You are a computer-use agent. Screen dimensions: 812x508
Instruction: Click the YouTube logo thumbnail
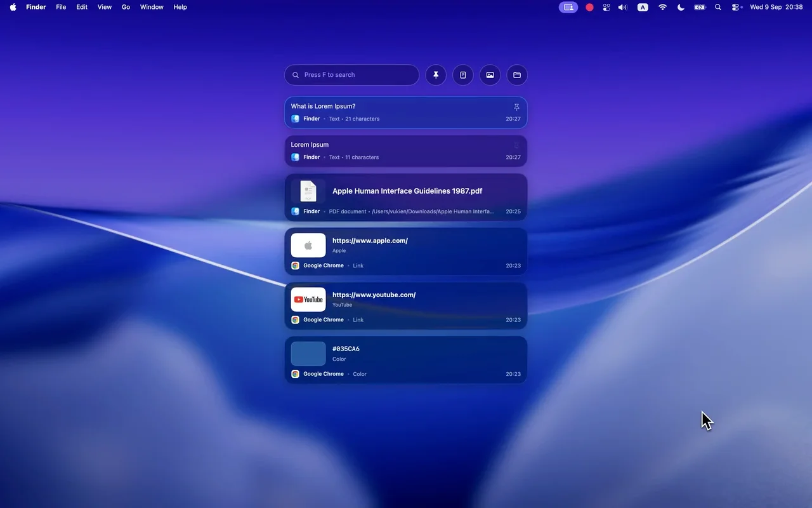pos(308,300)
